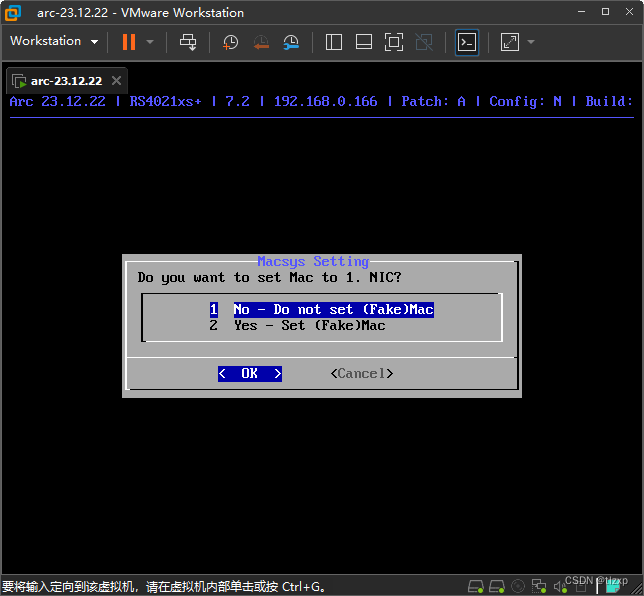Click the Macsys Setting dialog title
Screen dimensions: 644x596
(x=313, y=261)
